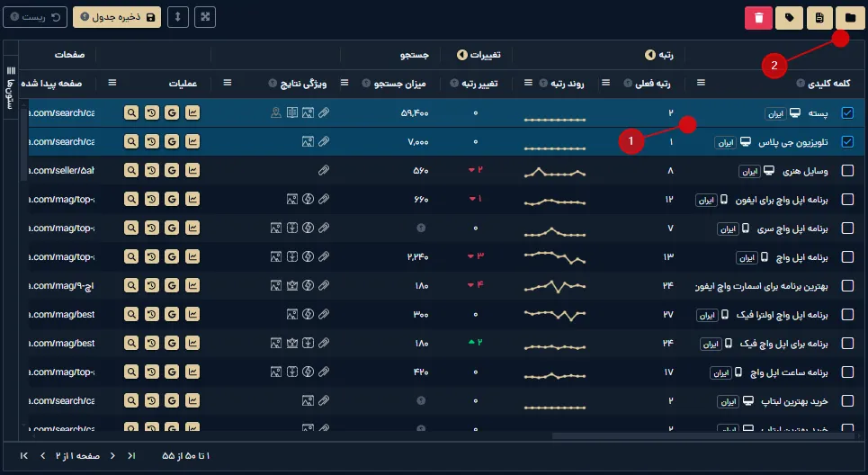
Task: Sort by تغییر رتبه column header
Action: pos(479,83)
